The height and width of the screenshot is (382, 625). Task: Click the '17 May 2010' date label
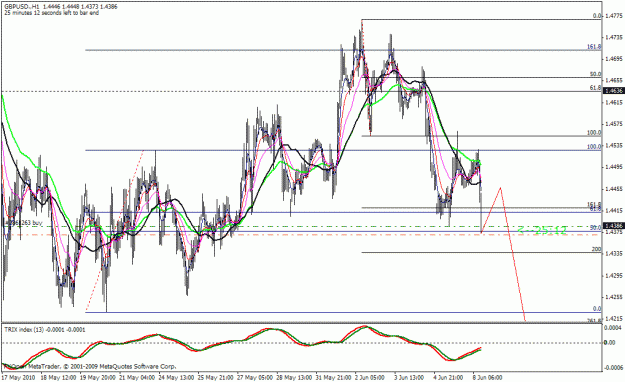point(18,377)
